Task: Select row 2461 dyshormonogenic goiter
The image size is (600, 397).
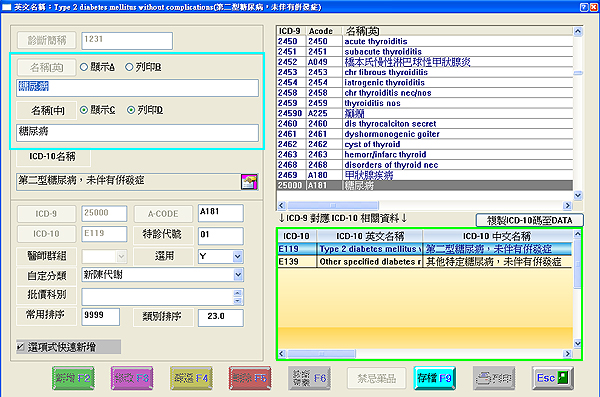Action: coord(425,134)
